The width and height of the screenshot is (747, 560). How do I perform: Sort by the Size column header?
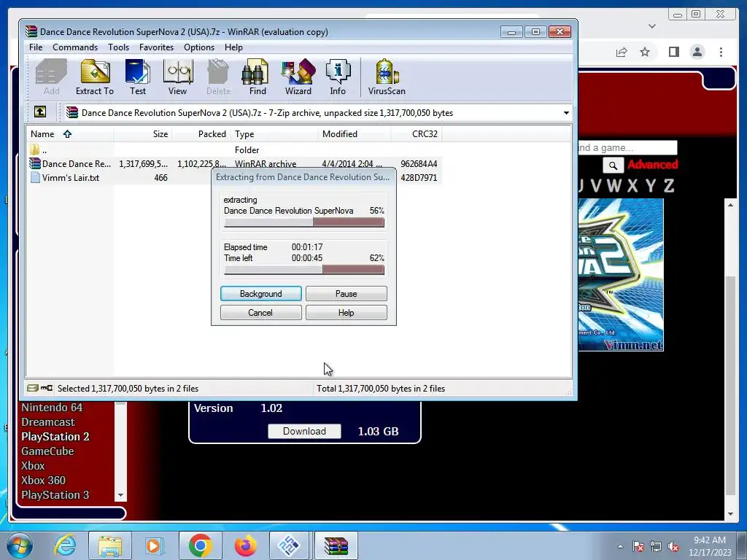pos(143,134)
